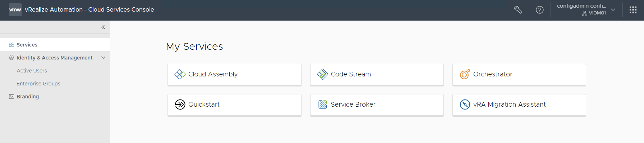Click the Code Stream chevron icon
The image size is (644, 143).
[323, 74]
